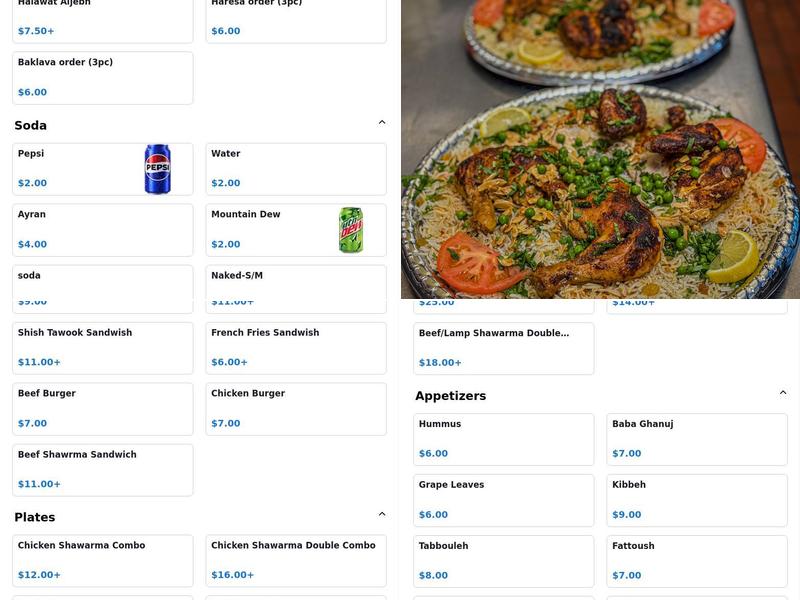The image size is (800, 600).
Task: Collapse the Plates section
Action: (x=381, y=515)
